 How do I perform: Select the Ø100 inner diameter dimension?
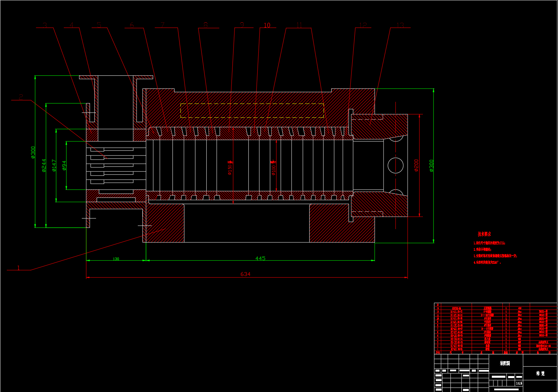274,168
